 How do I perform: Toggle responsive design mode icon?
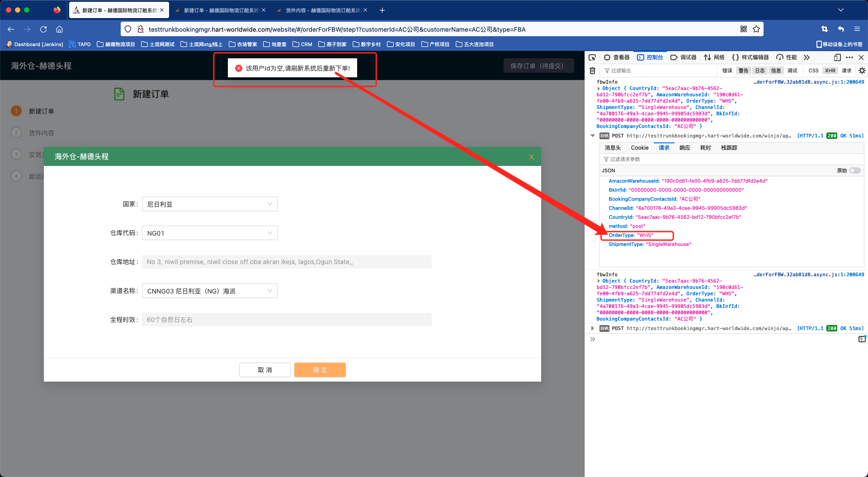tap(837, 57)
